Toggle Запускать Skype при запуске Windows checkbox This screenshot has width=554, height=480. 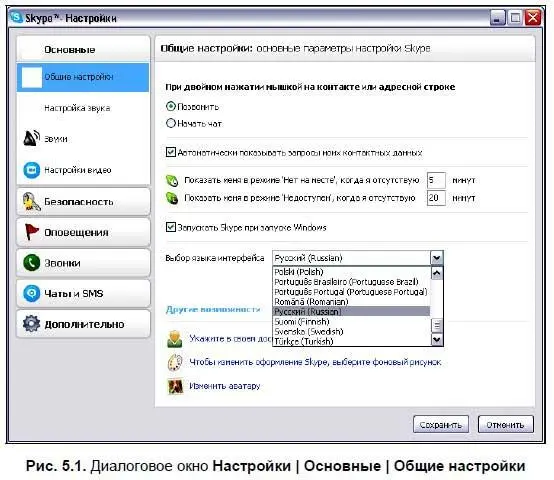pos(171,227)
